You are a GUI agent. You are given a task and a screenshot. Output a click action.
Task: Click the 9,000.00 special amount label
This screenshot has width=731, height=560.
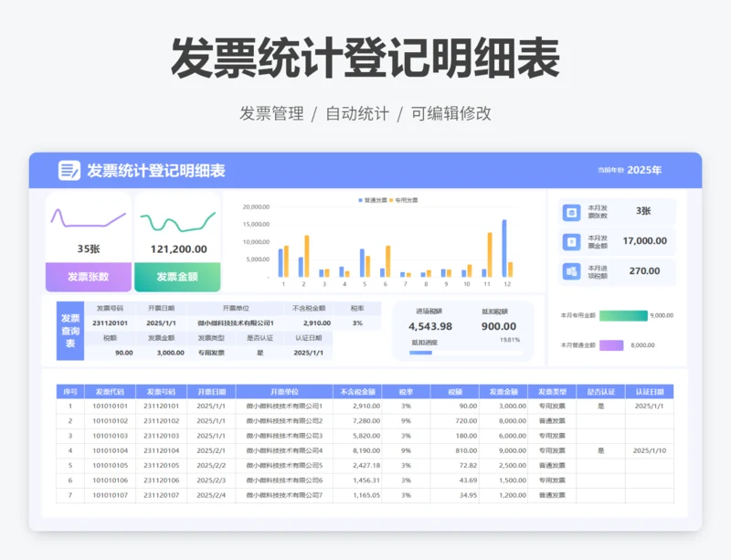click(x=662, y=316)
